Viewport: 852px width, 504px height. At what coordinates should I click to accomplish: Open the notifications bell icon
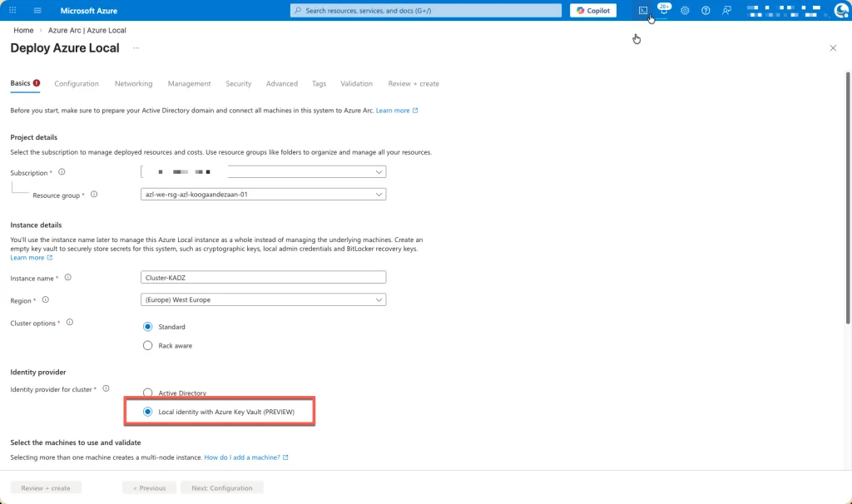[663, 11]
